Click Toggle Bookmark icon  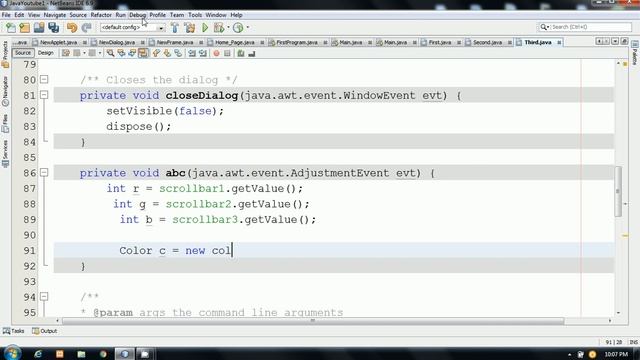click(178, 53)
